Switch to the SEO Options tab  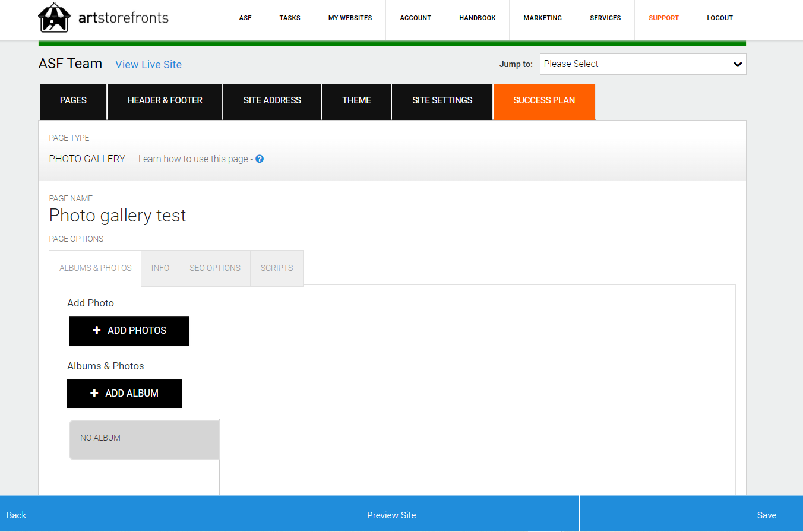(x=215, y=268)
